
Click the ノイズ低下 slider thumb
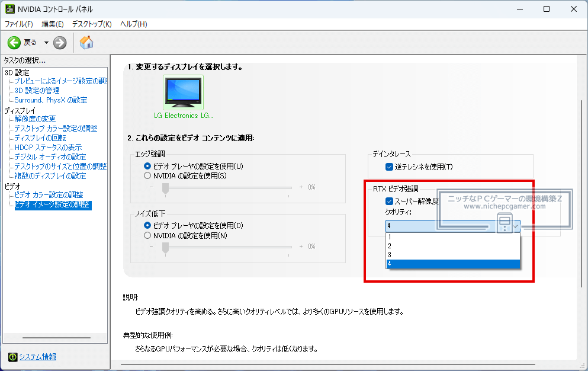(165, 248)
